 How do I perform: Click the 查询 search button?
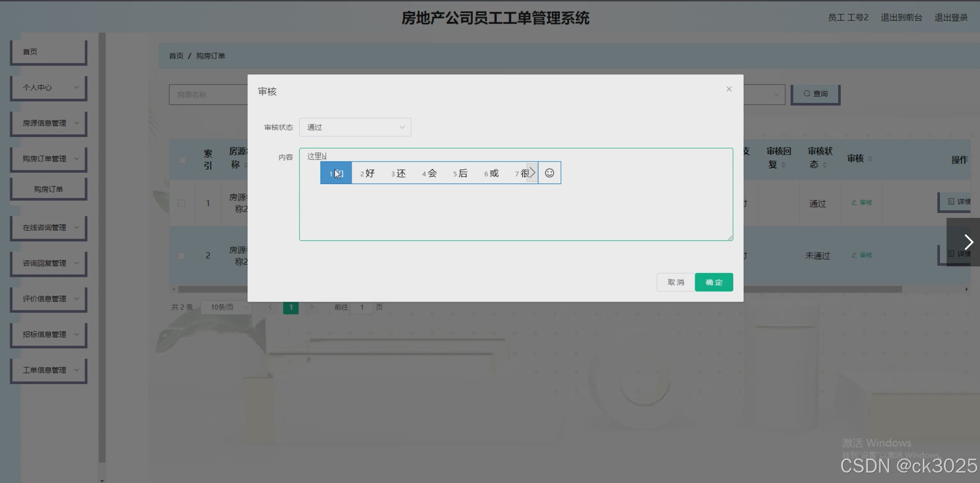coord(815,94)
